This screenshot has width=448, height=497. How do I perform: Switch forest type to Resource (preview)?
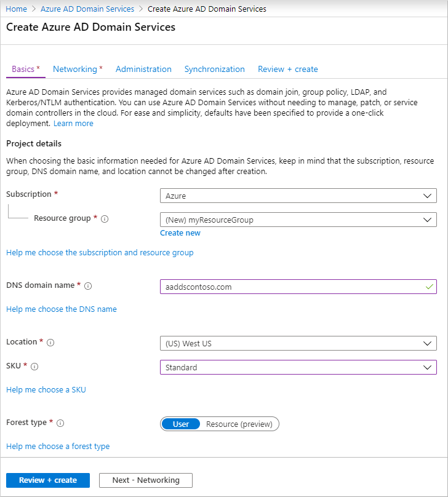click(x=241, y=424)
